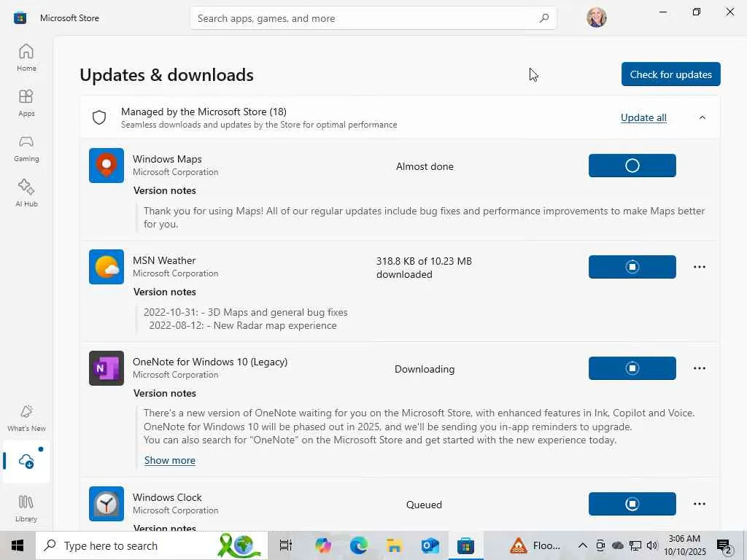Open Microsoft Edge from the taskbar

click(x=359, y=545)
